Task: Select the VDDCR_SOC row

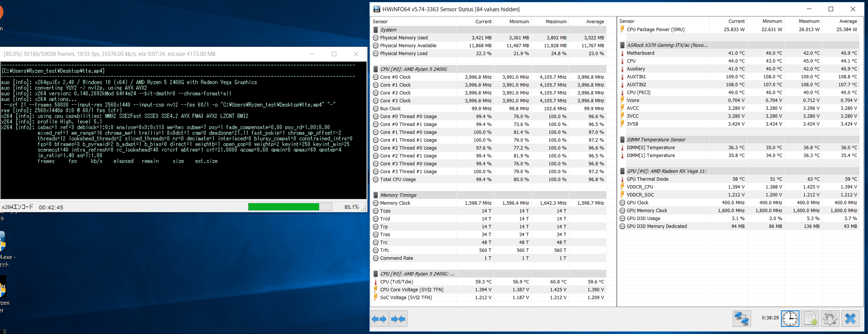Action: (738, 195)
